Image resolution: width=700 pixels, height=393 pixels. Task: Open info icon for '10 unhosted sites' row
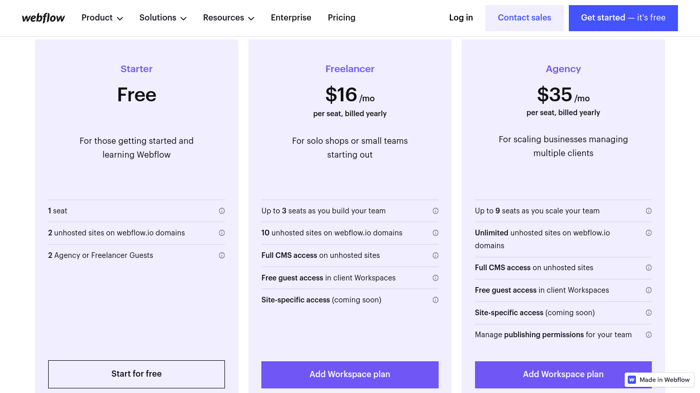tap(435, 233)
